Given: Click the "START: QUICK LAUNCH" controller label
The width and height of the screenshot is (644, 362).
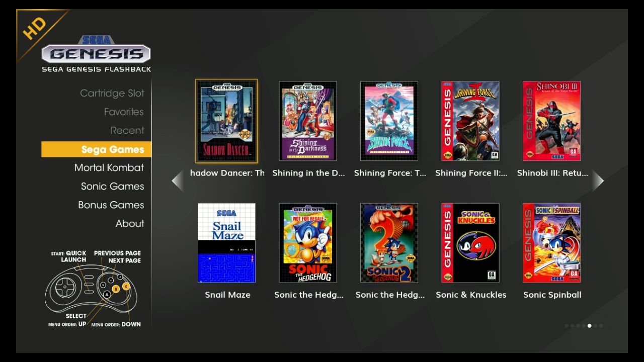Looking at the screenshot, I should pos(69,256).
